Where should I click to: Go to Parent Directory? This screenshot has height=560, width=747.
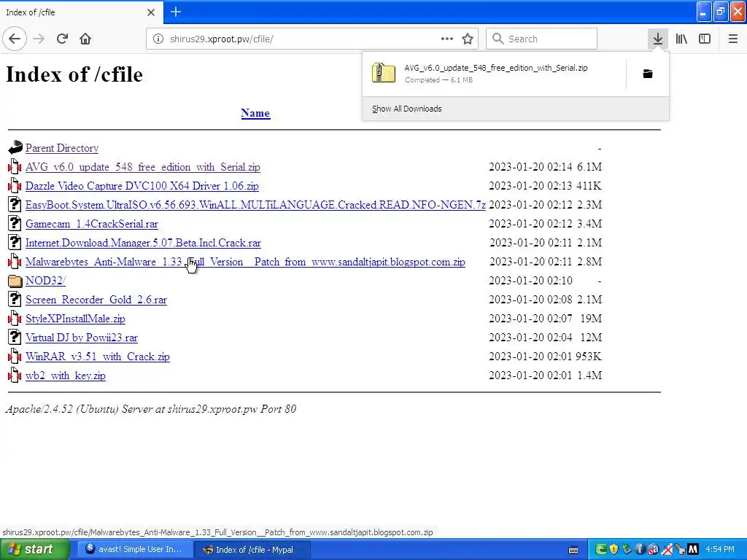[62, 148]
